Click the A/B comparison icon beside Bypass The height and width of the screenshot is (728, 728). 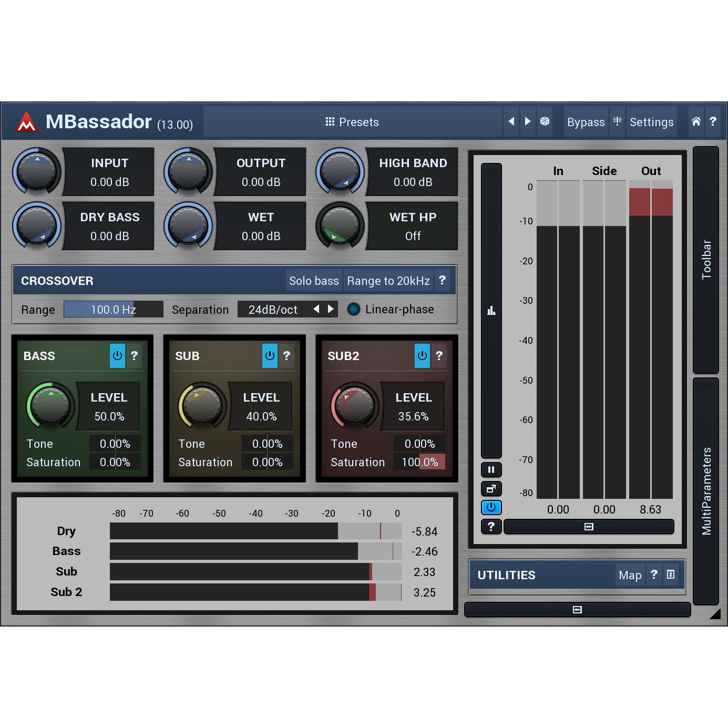click(617, 121)
